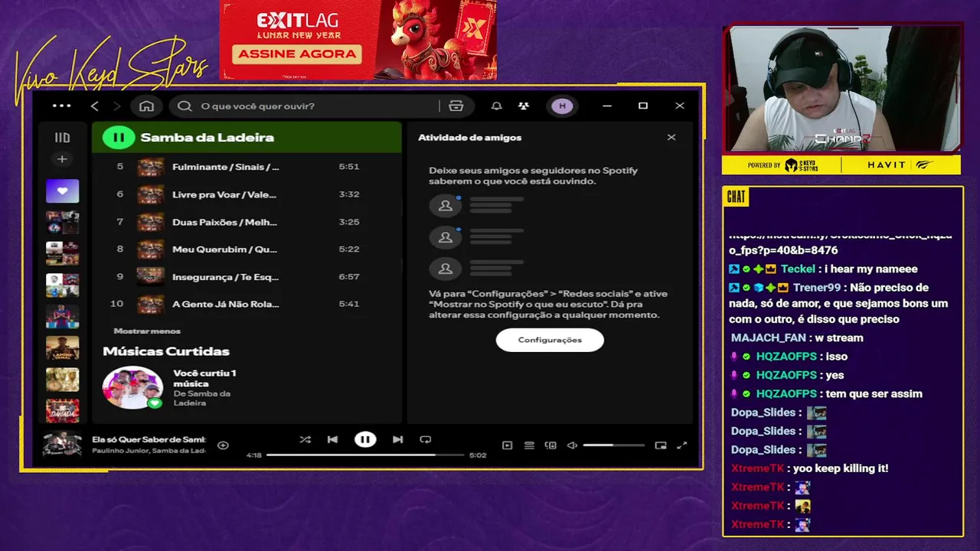
Task: Open the Músicas Curtidas heading
Action: (166, 351)
